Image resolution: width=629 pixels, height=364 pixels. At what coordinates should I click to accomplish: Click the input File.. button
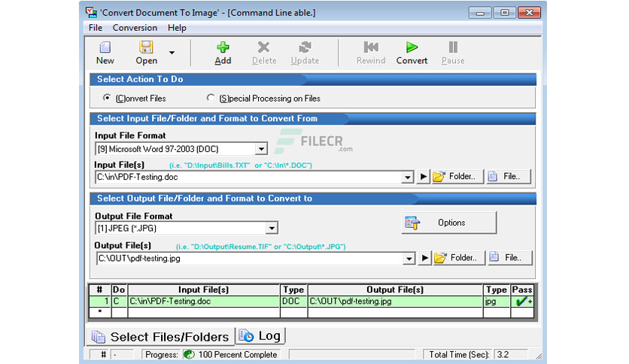[x=509, y=177]
